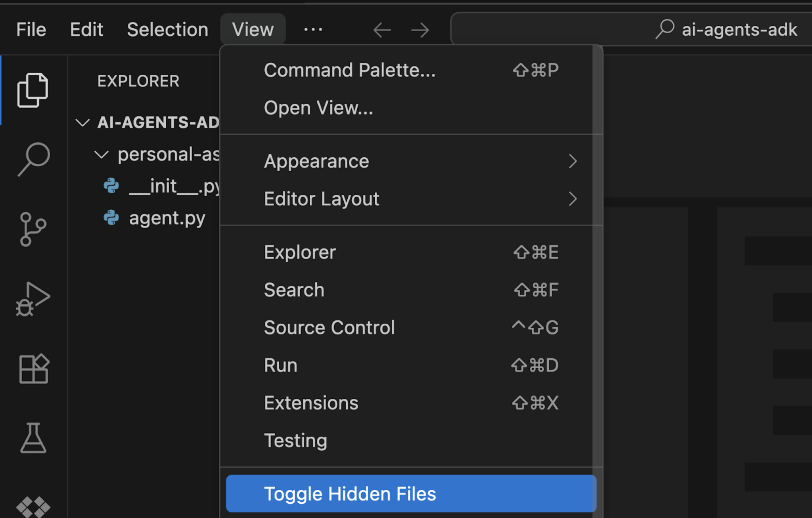Image resolution: width=812 pixels, height=518 pixels.
Task: Open Run and Debug icon in activity bar
Action: pos(33,299)
